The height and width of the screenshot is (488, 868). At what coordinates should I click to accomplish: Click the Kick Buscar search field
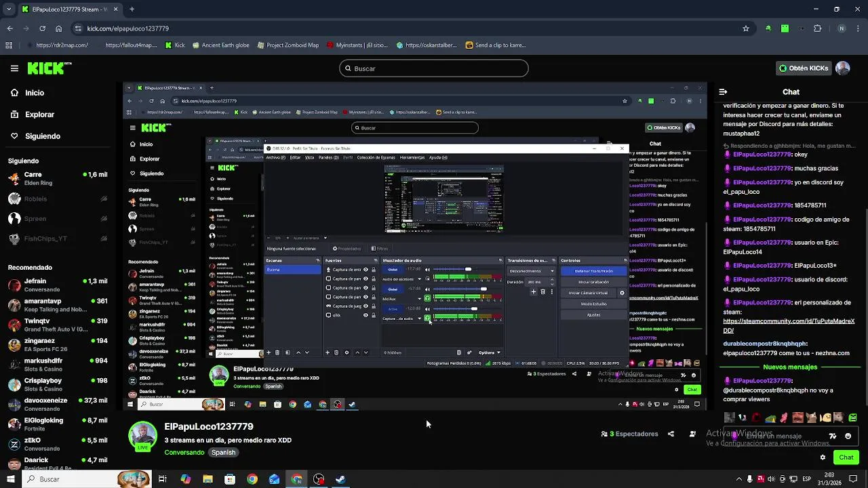point(434,68)
